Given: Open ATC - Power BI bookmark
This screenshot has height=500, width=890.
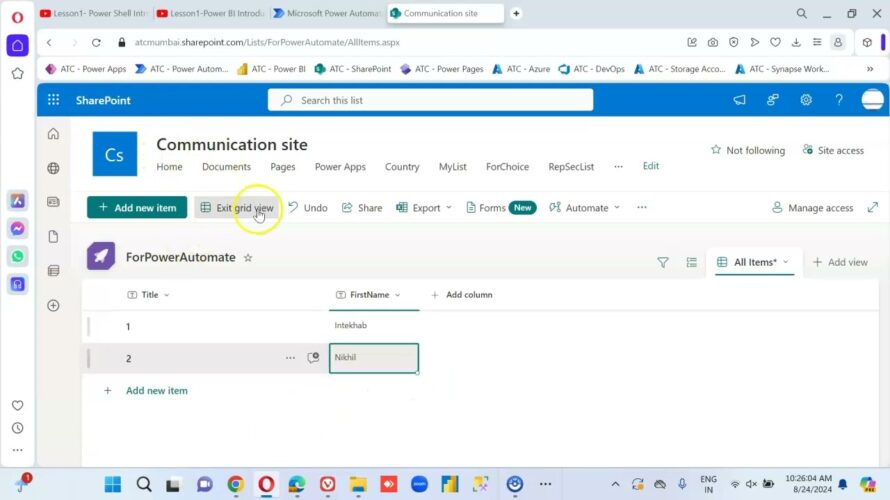Looking at the screenshot, I should [x=271, y=69].
